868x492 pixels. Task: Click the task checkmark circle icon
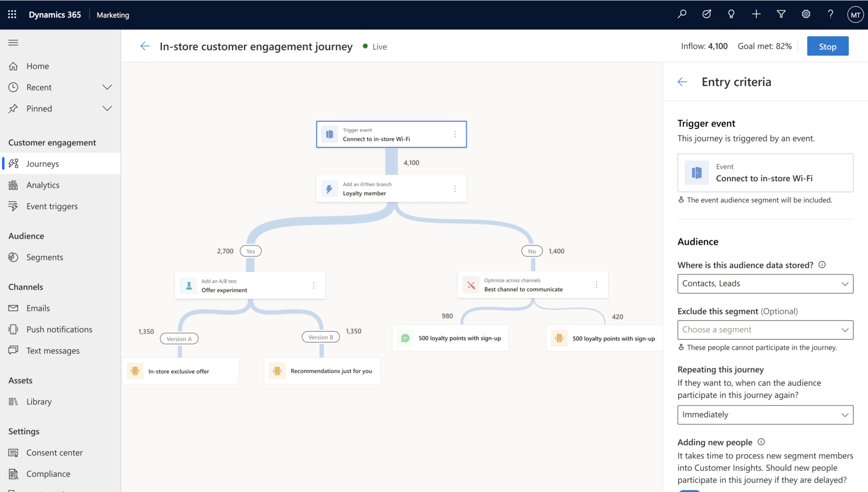pos(707,14)
